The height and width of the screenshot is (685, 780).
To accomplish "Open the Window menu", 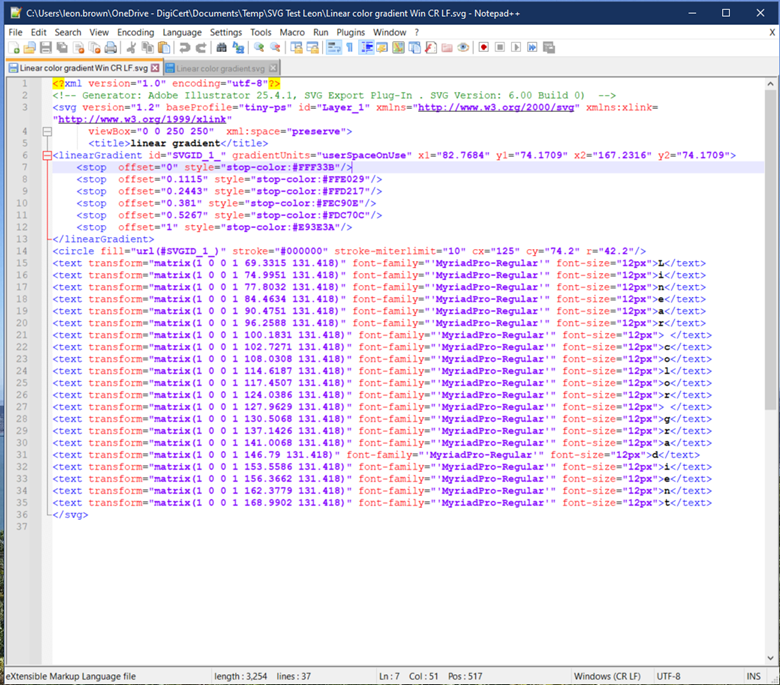I will [x=390, y=32].
